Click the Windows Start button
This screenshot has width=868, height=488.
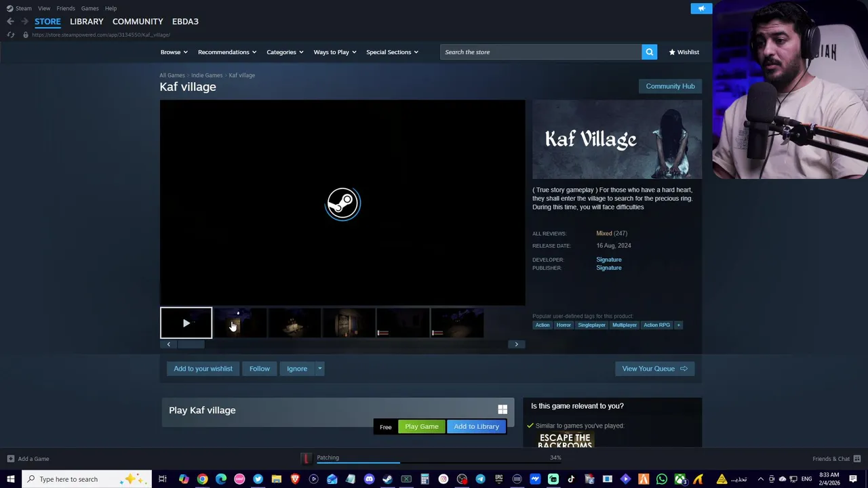coord(10,479)
